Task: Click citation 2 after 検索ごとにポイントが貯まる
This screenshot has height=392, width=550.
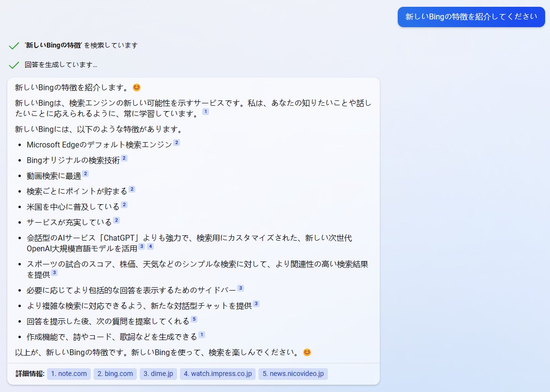Action: [x=132, y=189]
